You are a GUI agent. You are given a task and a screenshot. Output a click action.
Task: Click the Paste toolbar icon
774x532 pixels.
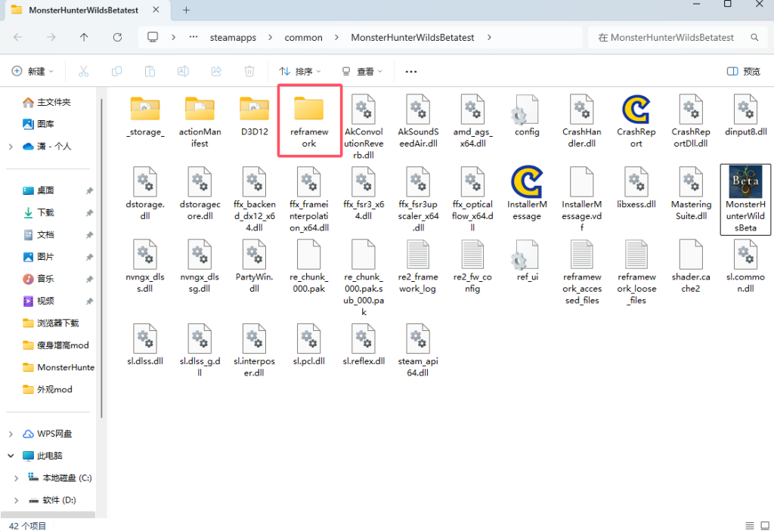pyautogui.click(x=150, y=72)
